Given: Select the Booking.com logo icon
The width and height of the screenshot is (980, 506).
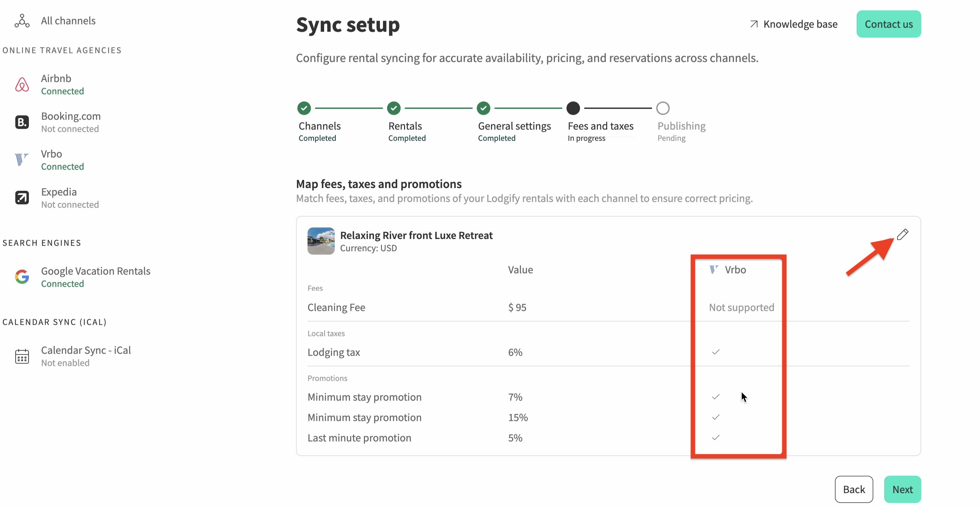Looking at the screenshot, I should pos(22,122).
